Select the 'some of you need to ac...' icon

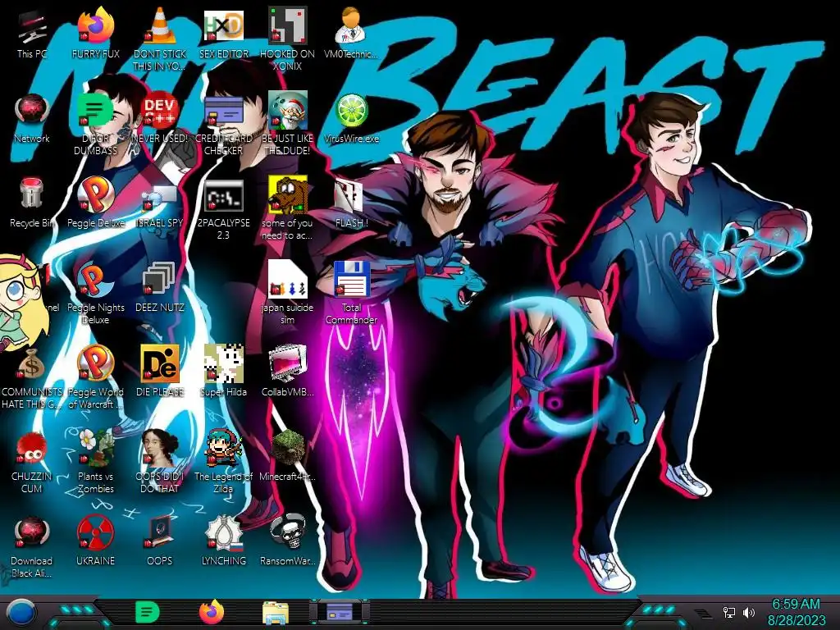point(287,194)
